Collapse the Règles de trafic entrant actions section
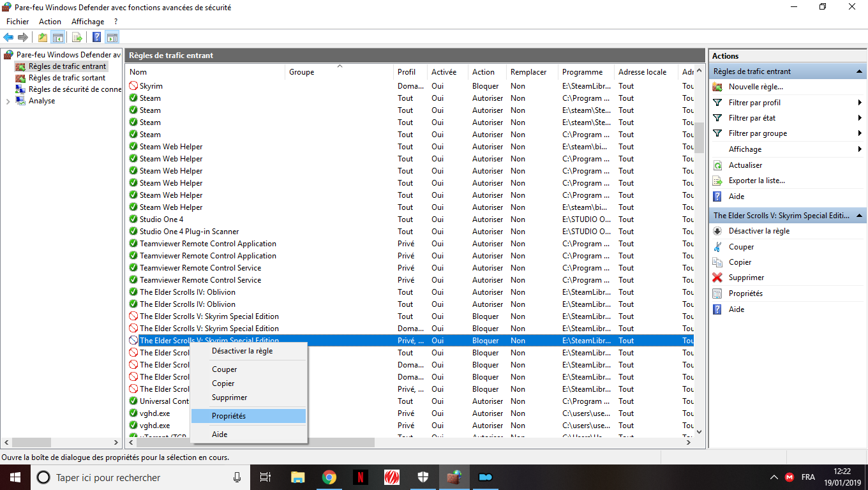Screen dimensions: 868x490 click(859, 71)
